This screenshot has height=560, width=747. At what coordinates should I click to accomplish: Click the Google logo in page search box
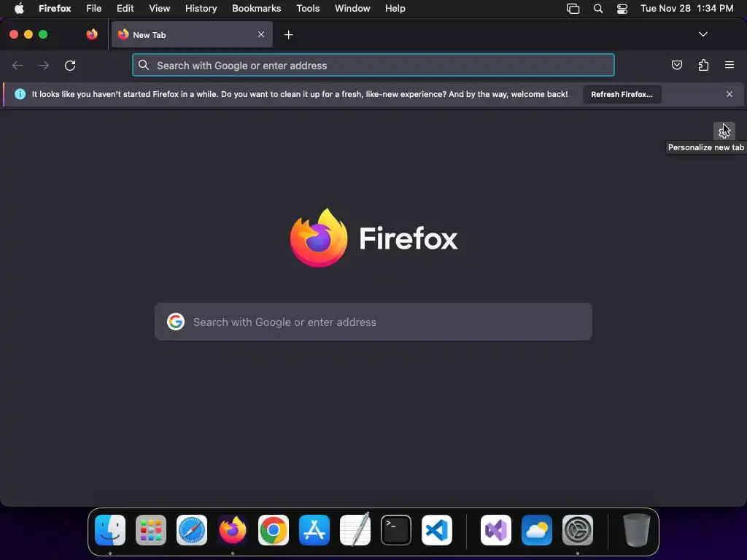[x=176, y=322]
